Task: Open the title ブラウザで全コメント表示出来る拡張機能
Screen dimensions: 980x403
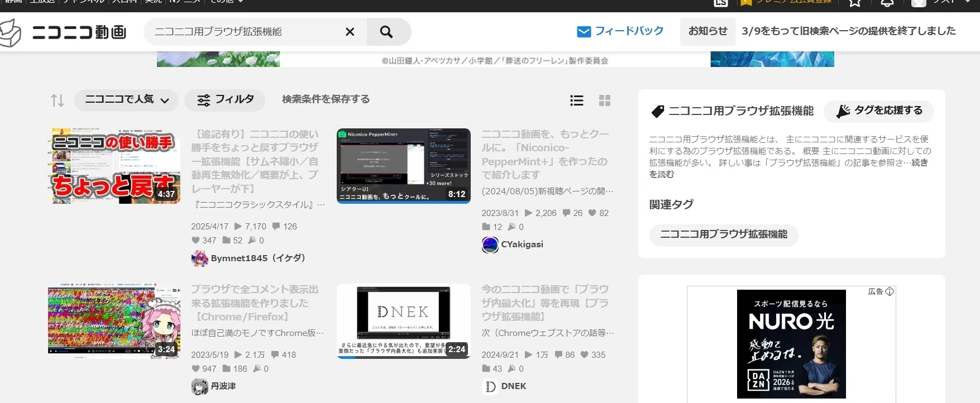Action: (x=255, y=303)
